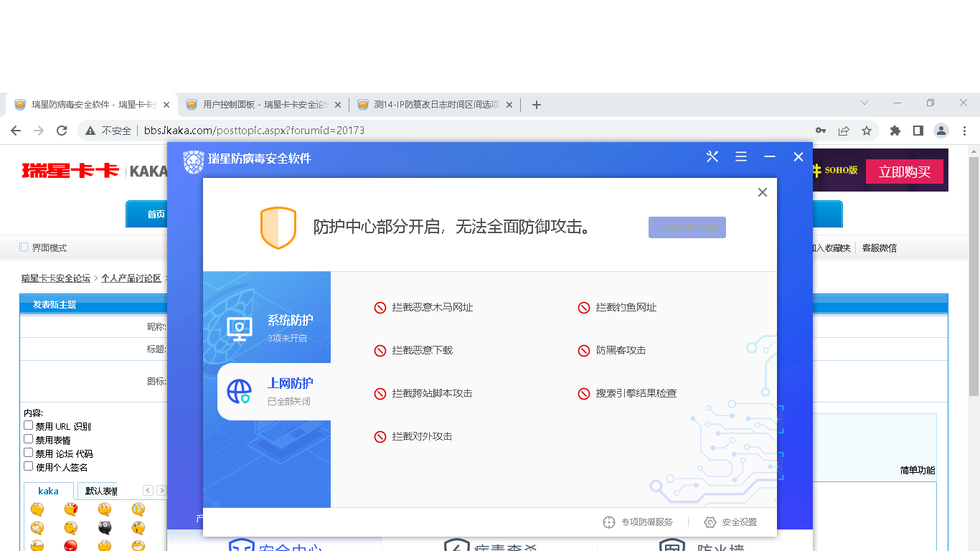Click the 一键全部开启 button
This screenshot has width=980, height=551.
687,227
